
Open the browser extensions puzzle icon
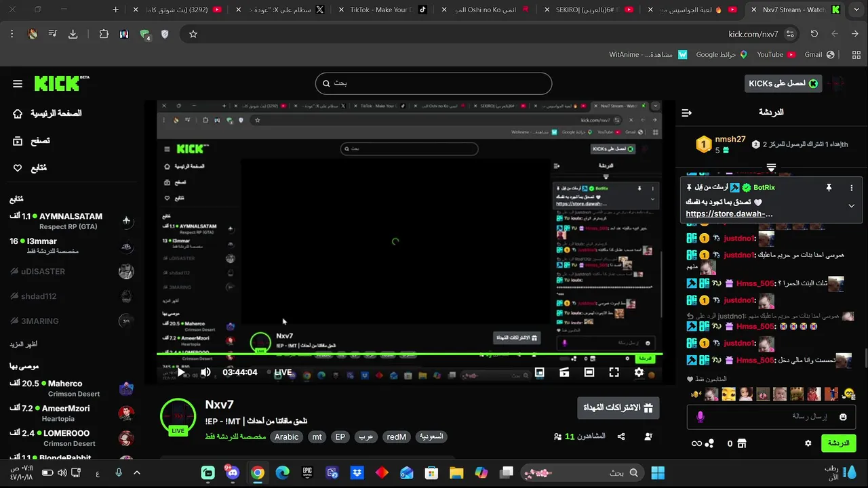point(104,34)
